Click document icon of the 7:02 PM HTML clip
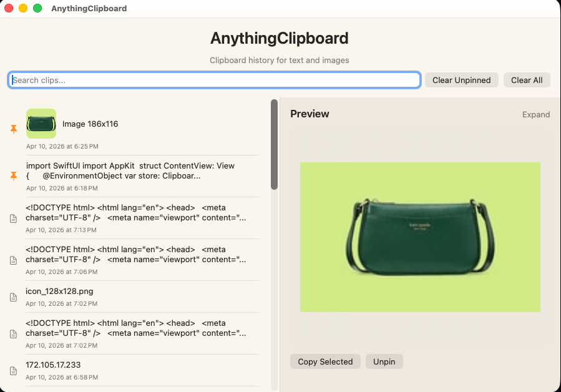The width and height of the screenshot is (561, 392). 13,334
